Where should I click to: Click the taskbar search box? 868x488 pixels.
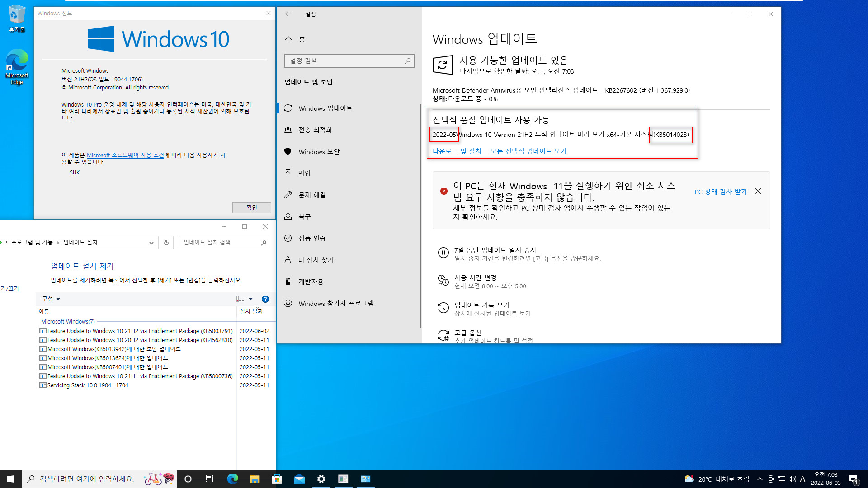point(99,479)
